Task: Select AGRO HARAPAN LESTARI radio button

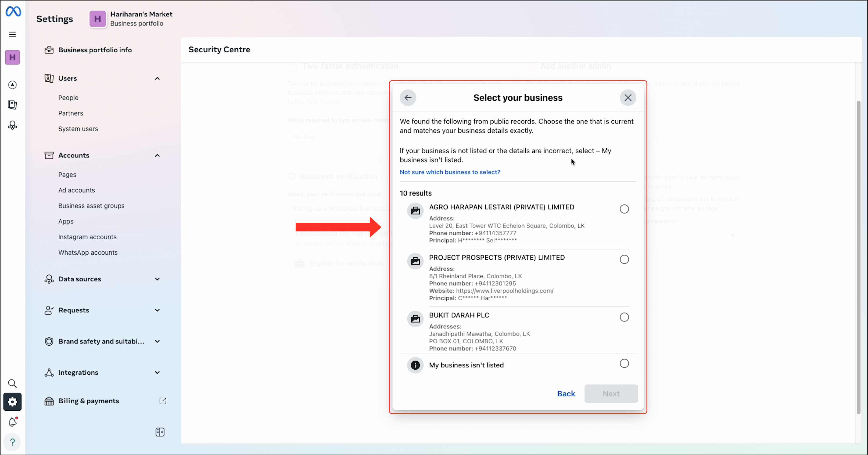Action: point(624,209)
